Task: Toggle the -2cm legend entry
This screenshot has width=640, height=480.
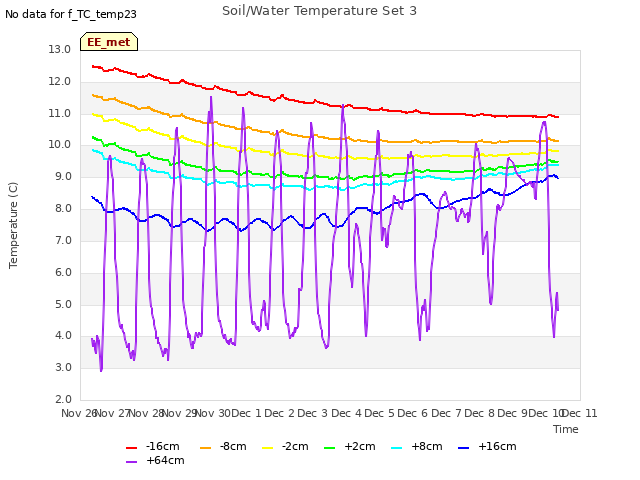Action: (285, 447)
